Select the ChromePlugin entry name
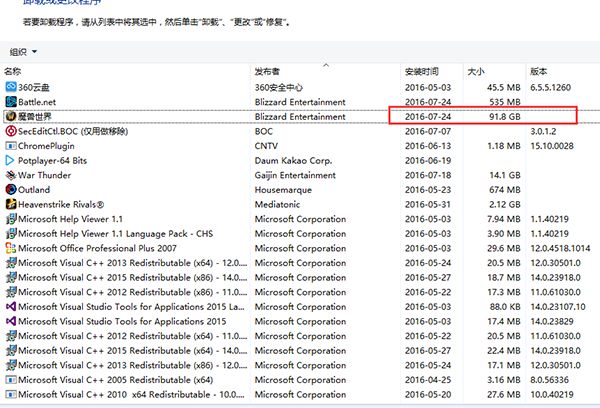 point(46,146)
